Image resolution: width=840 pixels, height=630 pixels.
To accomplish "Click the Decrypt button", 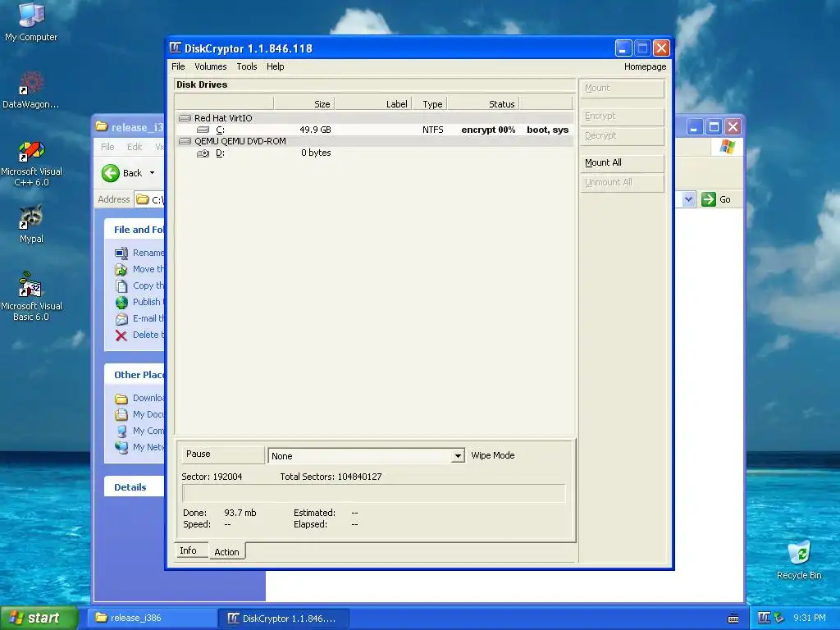I will pyautogui.click(x=622, y=136).
